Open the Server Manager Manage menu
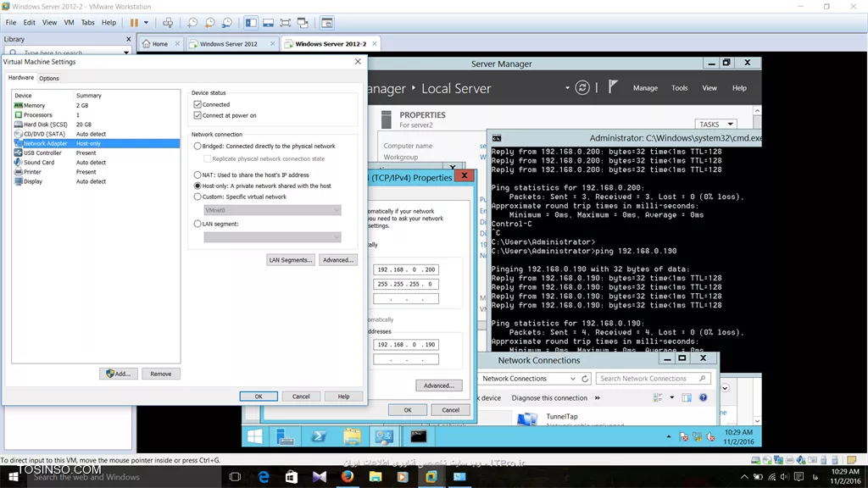 point(645,88)
